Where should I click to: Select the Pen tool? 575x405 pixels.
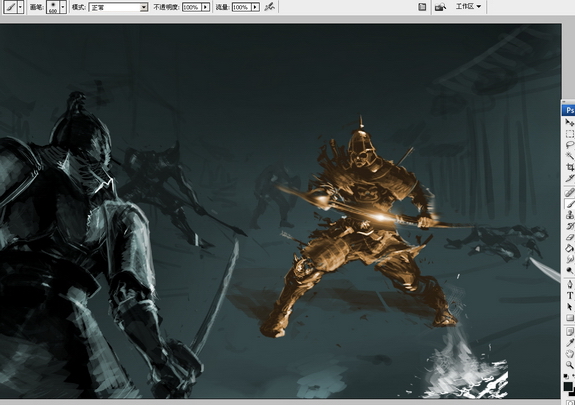(x=569, y=284)
